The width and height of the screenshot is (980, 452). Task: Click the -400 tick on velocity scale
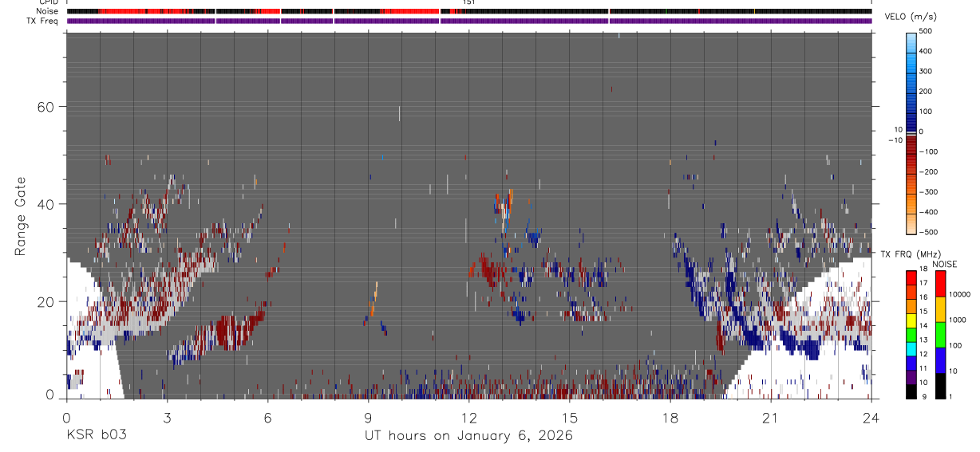(927, 212)
